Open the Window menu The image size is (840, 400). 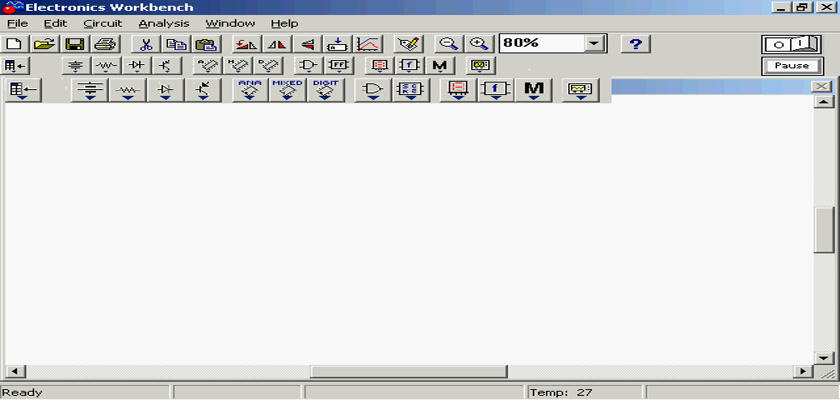pos(230,24)
